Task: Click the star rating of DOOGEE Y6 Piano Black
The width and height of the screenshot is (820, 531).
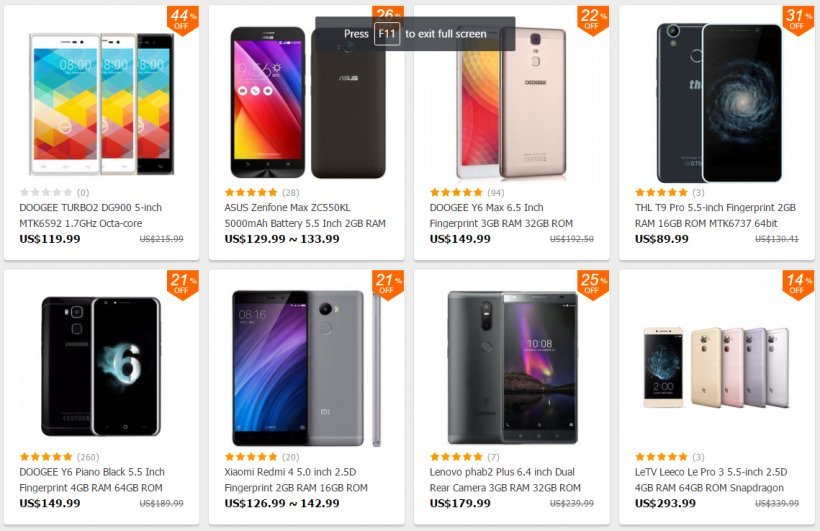Action: click(x=46, y=457)
